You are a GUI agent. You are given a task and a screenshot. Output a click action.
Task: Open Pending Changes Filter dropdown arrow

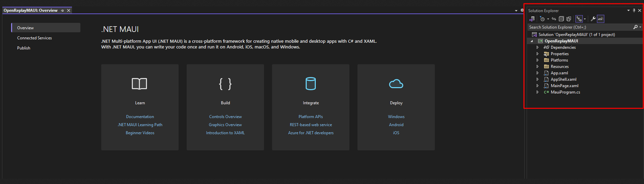click(548, 19)
